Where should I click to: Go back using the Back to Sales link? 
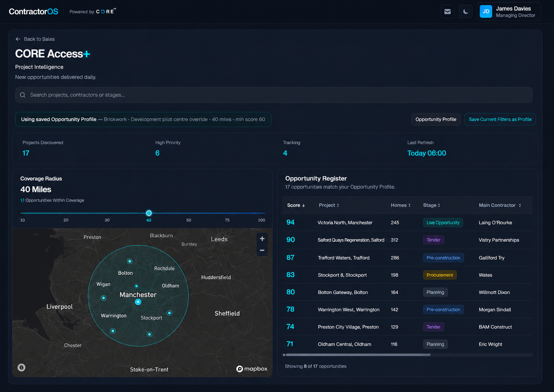pyautogui.click(x=35, y=39)
